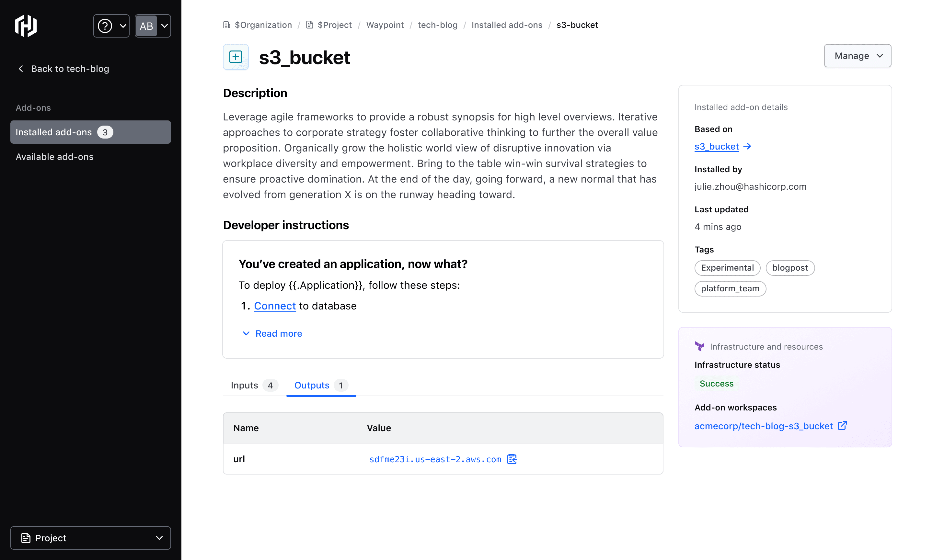Click the Terraform infrastructure icon

[699, 346]
